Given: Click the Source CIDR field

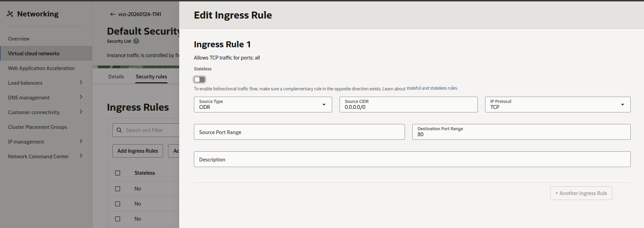Looking at the screenshot, I should pos(408,104).
